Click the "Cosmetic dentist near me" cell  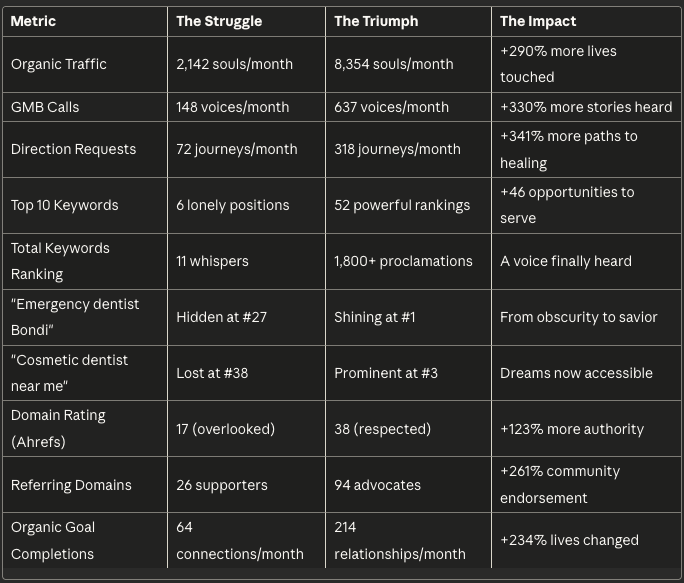69,373
